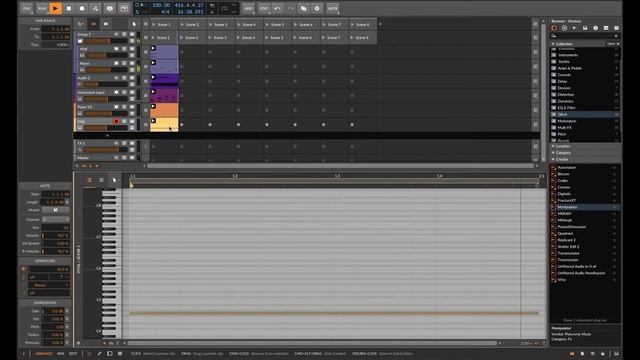Screen dimensions: 640x360
Task: Solo the Instrument Layer track
Action: 124,92
